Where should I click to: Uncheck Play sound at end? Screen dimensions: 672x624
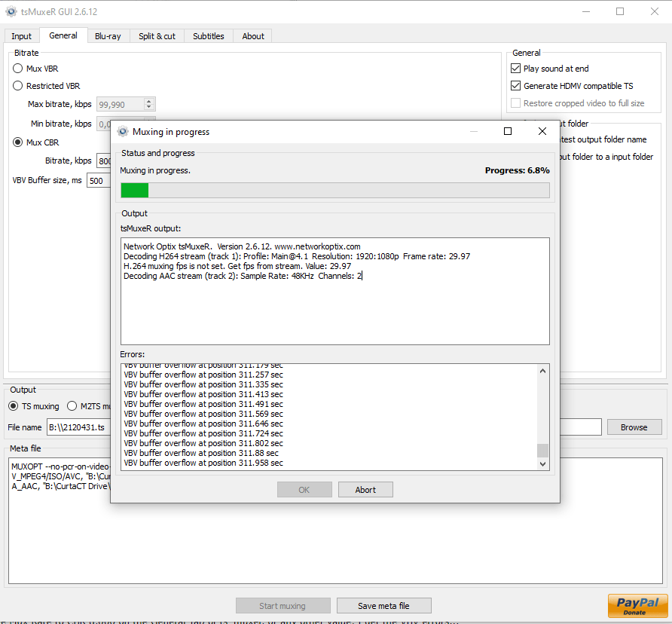coord(515,68)
